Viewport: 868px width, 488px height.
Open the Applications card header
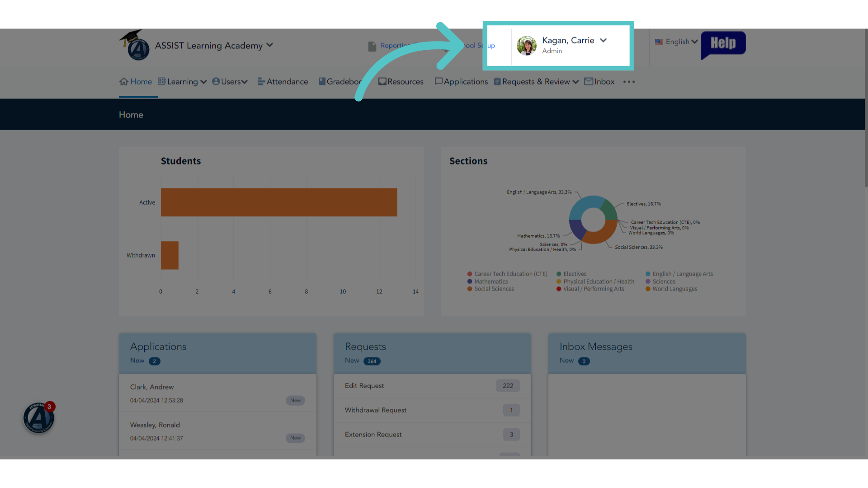(217, 353)
